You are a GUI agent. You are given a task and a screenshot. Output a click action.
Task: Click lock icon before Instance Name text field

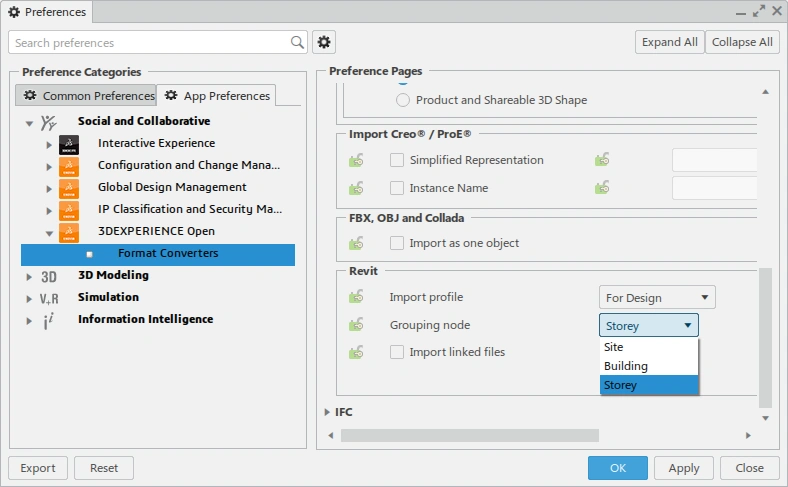(602, 188)
